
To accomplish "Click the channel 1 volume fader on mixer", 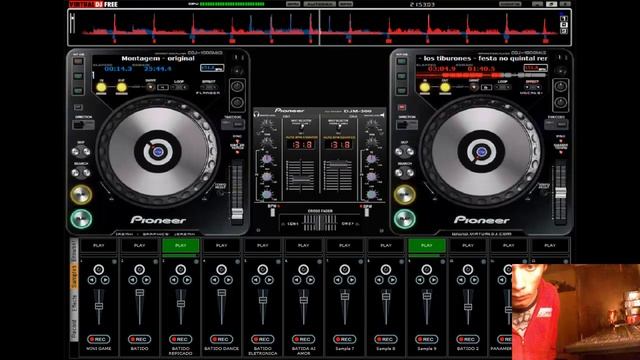I will click(301, 179).
